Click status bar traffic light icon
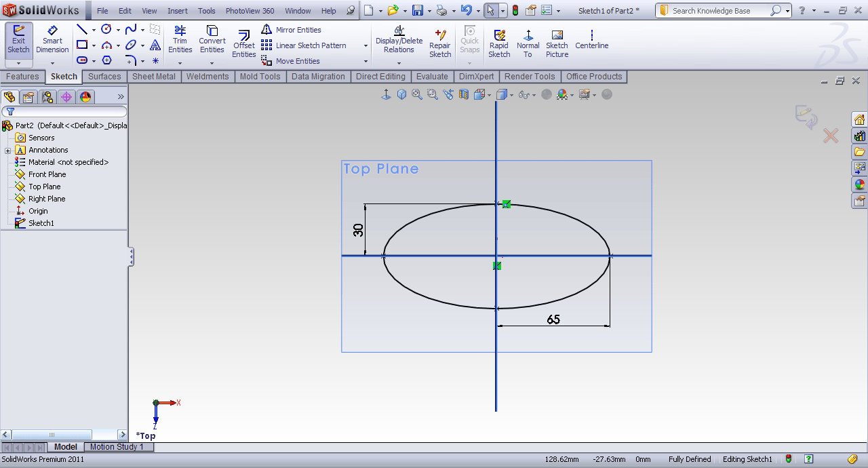This screenshot has height=468, width=868. coord(789,459)
